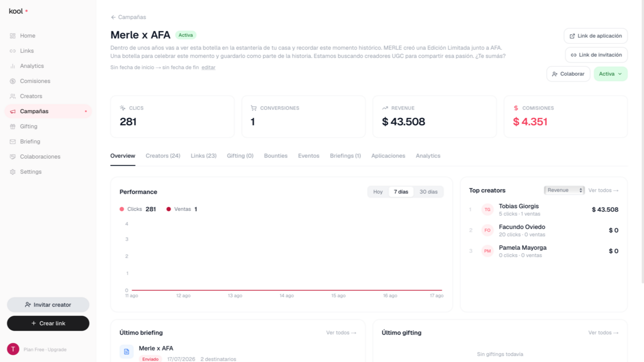Open the Activa status dropdown
The image size is (644, 362).
click(611, 74)
